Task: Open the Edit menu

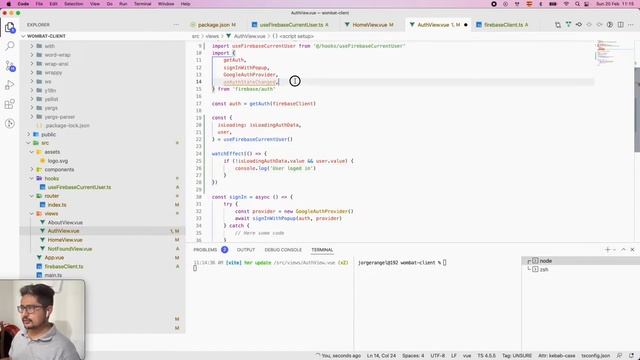Action: [53, 4]
